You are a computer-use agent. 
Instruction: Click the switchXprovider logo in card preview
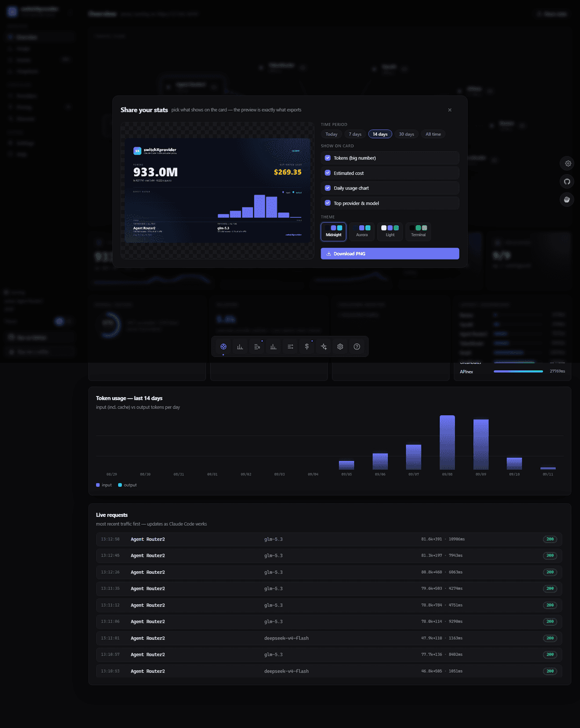coord(137,151)
